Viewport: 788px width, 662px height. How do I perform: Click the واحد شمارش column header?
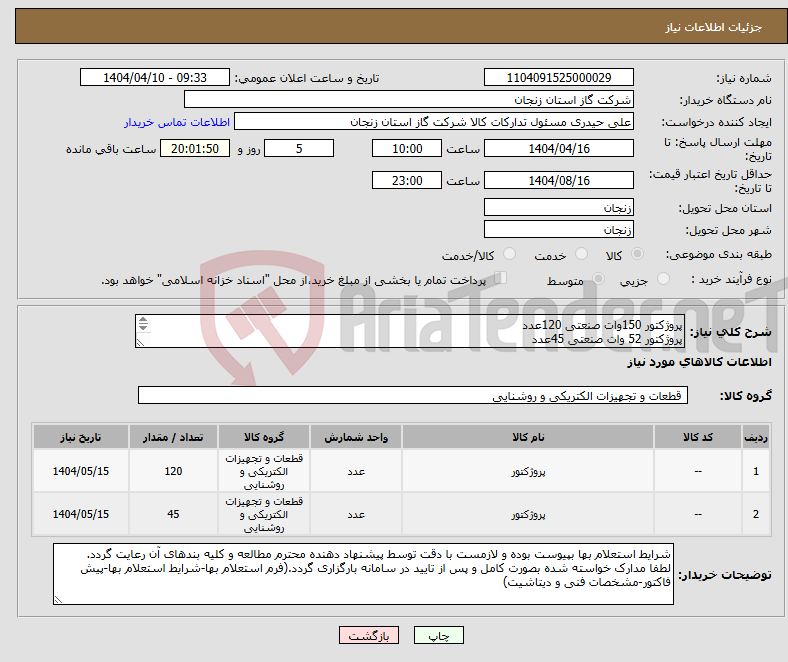coord(356,437)
